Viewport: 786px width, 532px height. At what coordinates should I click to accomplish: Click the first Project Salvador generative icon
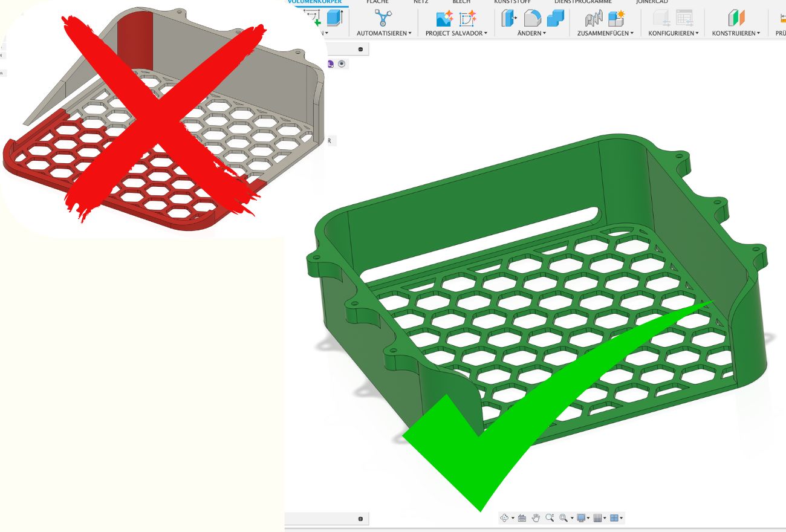(444, 19)
